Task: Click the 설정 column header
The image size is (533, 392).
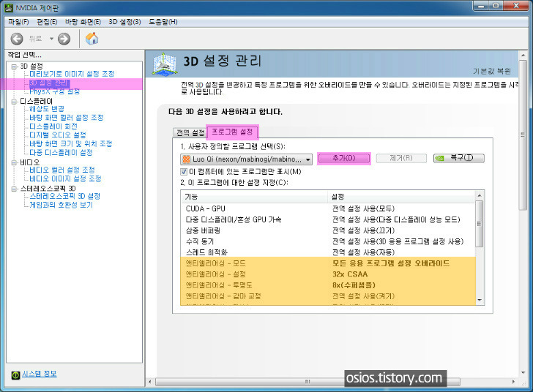Action: pyautogui.click(x=401, y=196)
